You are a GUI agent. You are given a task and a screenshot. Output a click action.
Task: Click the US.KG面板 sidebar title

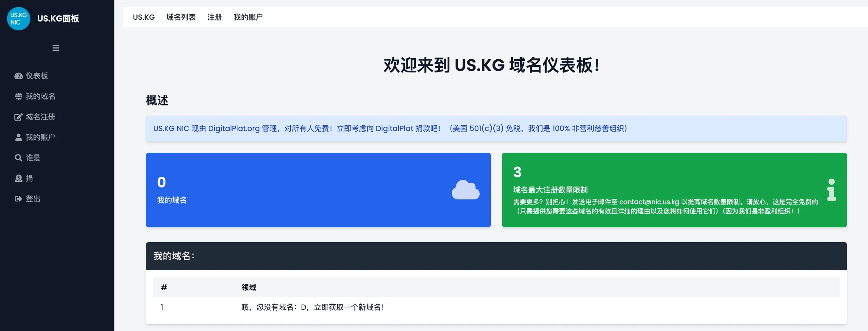58,19
